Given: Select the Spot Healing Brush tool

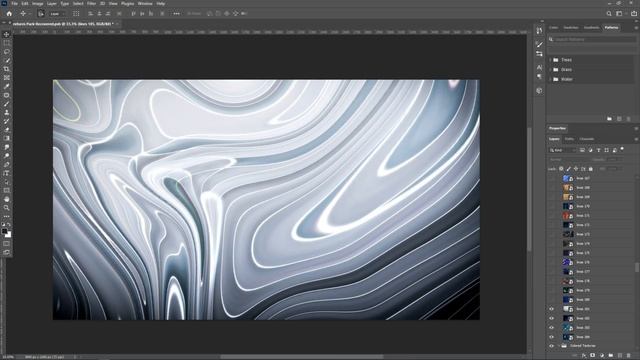Looking at the screenshot, I should coord(7,95).
